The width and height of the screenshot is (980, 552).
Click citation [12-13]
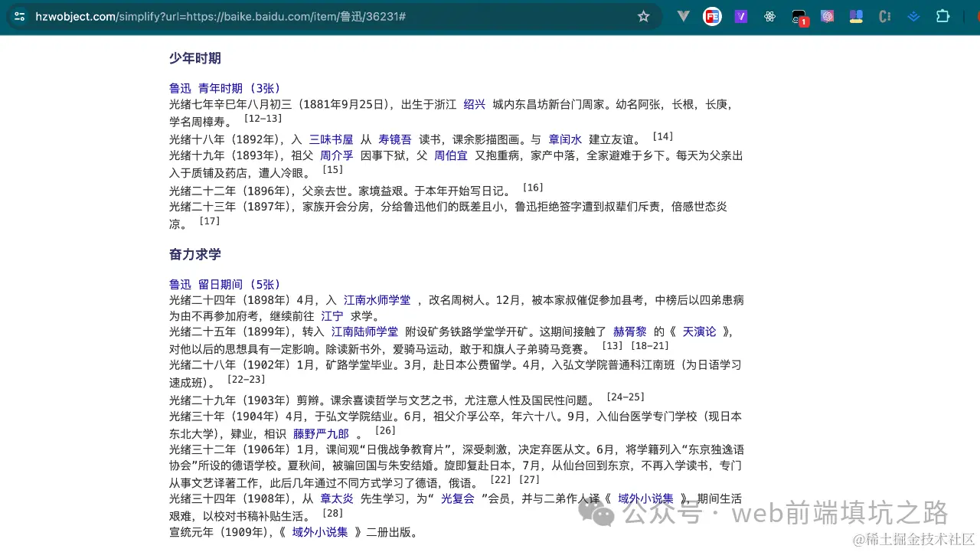(263, 119)
